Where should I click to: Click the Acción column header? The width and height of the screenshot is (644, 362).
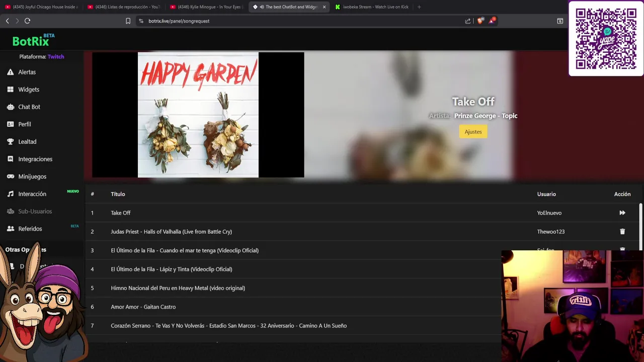622,194
